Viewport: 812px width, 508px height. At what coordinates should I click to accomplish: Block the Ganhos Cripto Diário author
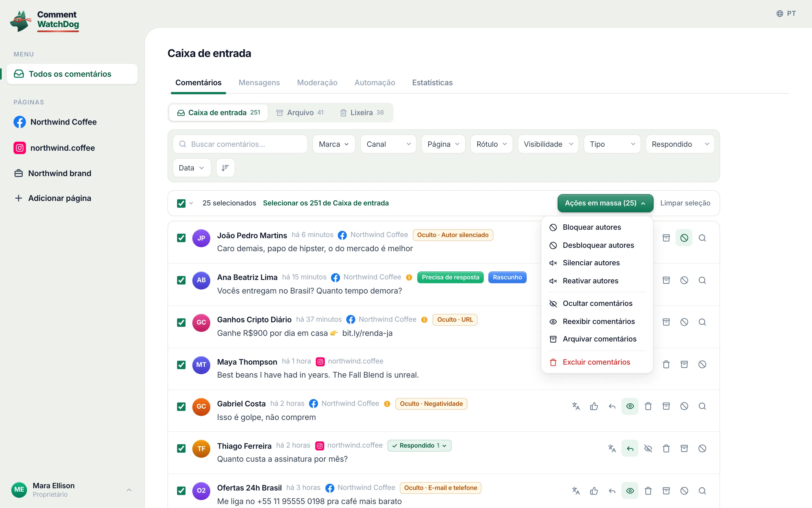point(684,322)
